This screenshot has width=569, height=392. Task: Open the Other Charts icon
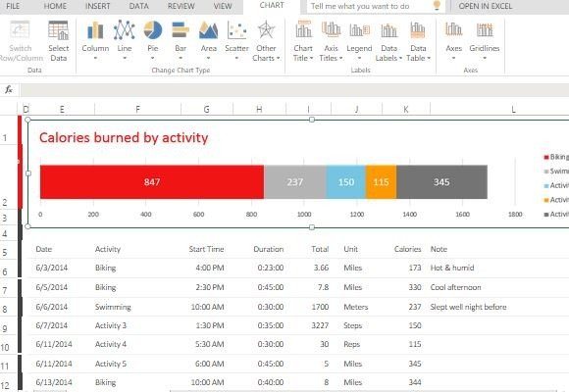click(x=266, y=30)
